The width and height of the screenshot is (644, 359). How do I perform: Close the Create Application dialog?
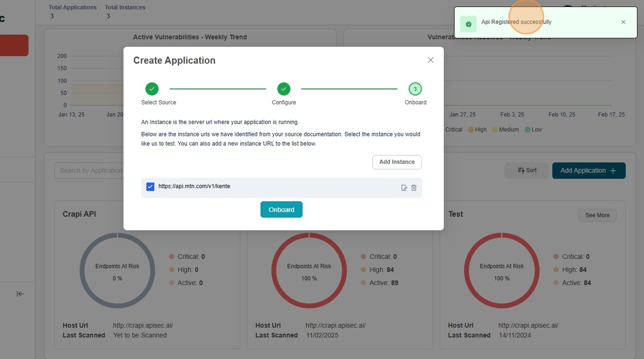pos(431,60)
